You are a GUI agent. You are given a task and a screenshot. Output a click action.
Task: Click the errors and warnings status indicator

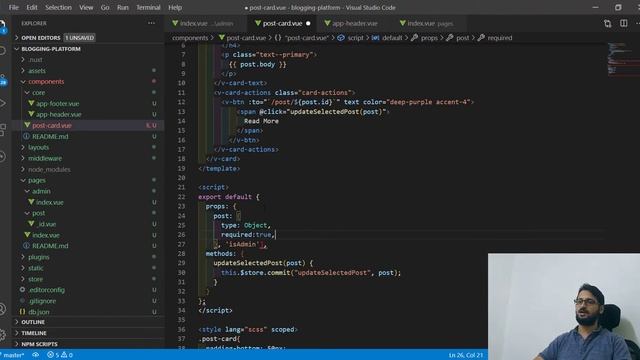[x=60, y=355]
